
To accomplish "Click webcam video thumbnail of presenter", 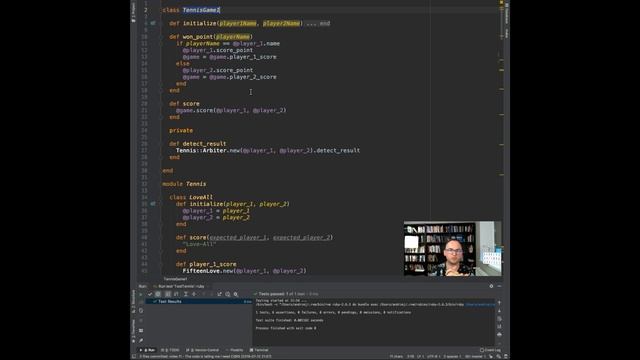I will click(453, 249).
